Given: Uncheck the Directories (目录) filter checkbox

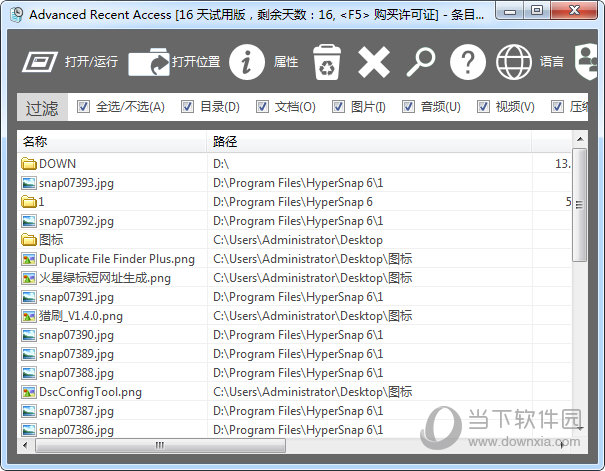Looking at the screenshot, I should point(188,106).
